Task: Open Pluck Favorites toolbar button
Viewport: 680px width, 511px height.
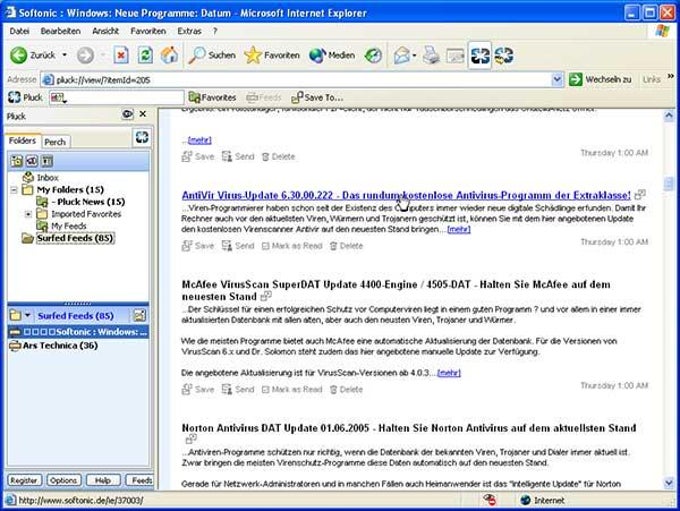Action: (x=212, y=98)
